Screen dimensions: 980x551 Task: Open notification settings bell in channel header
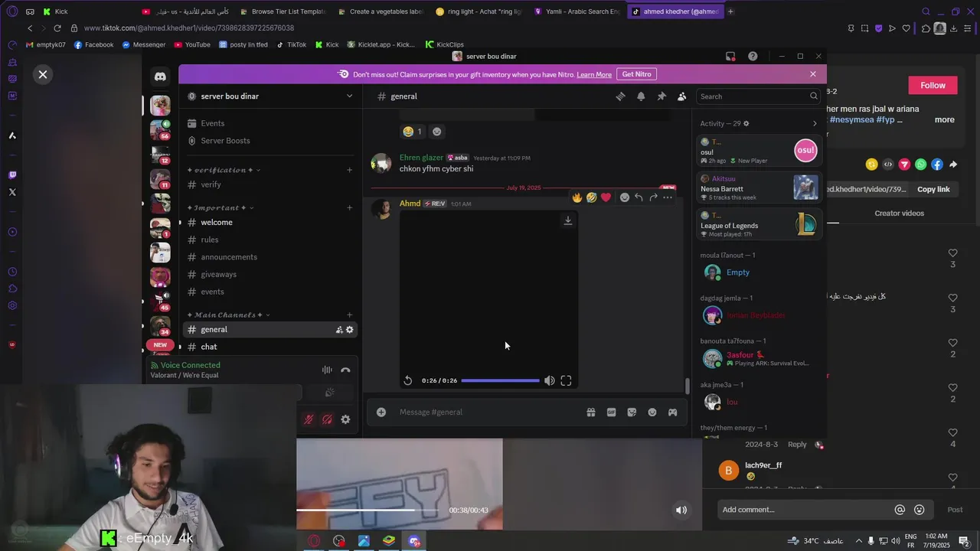[641, 96]
